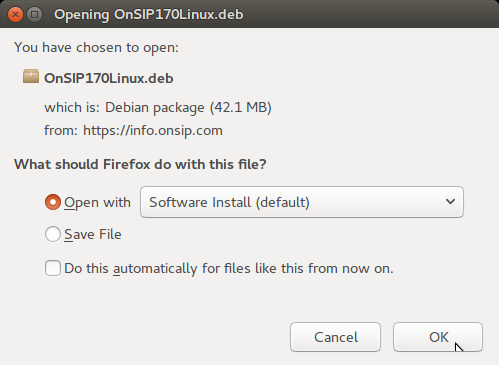Enable the Do this automatically checkbox
This screenshot has height=365, width=499.
[x=53, y=268]
